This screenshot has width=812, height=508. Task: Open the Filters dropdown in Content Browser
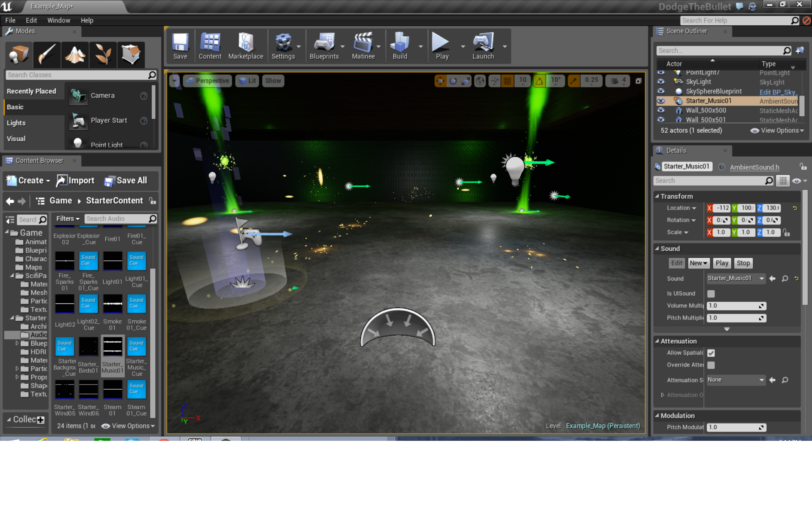[68, 218]
